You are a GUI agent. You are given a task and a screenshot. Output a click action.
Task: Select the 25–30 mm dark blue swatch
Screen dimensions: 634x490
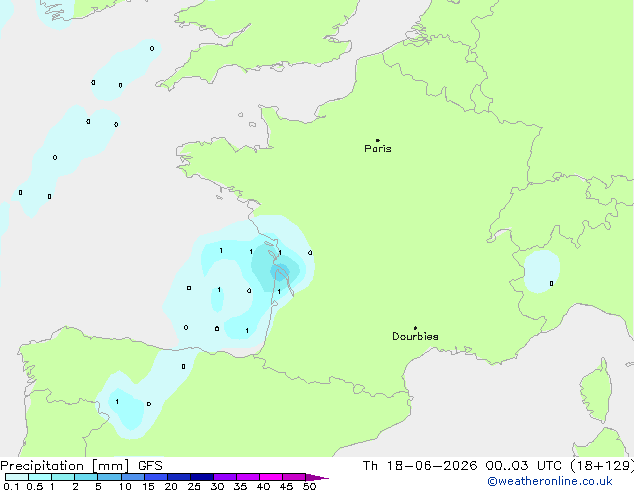coord(201,477)
